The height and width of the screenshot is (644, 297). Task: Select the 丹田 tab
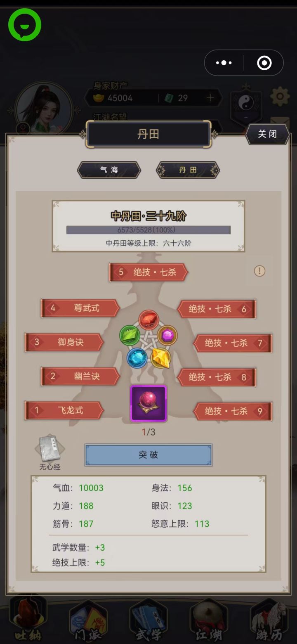pyautogui.click(x=188, y=170)
